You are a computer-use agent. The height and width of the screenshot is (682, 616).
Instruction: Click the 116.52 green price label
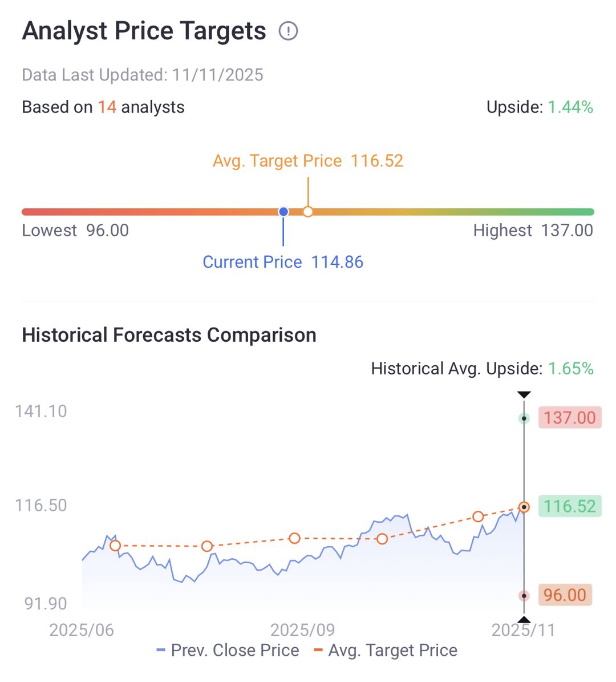click(570, 506)
